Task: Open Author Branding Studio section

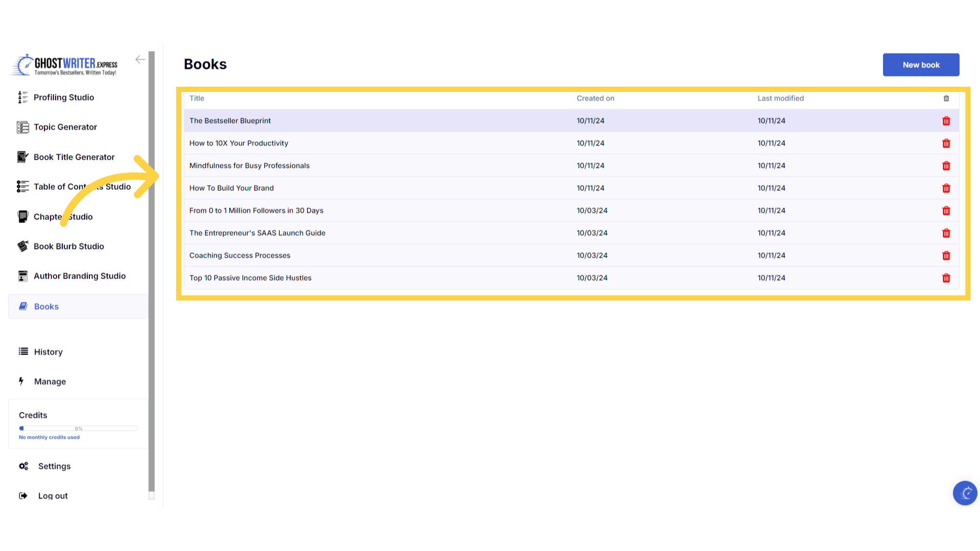Action: click(x=79, y=276)
